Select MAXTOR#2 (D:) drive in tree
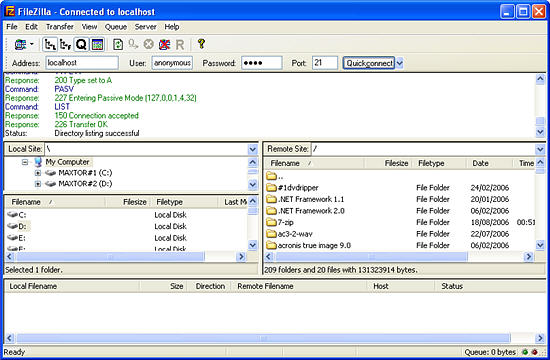 point(85,184)
